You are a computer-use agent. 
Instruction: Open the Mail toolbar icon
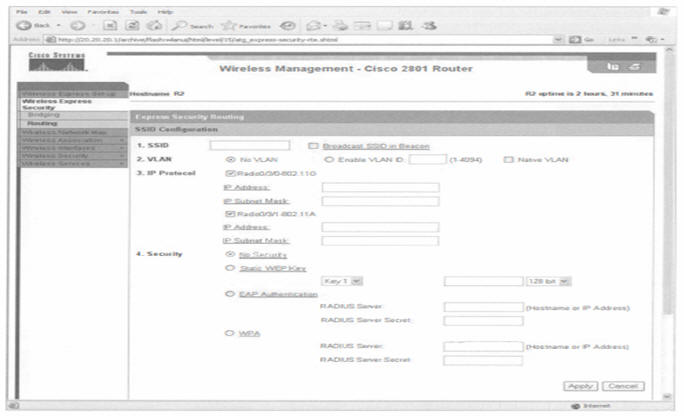click(313, 26)
